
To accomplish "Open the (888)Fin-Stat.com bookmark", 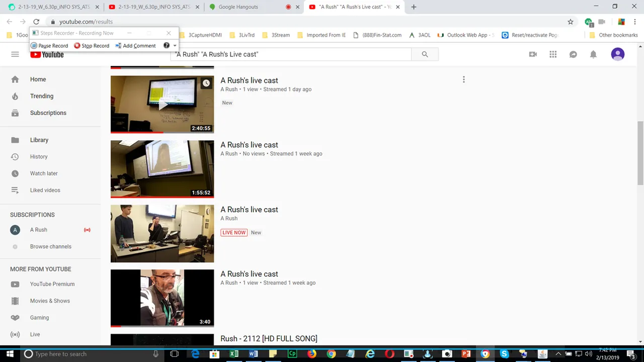I will coord(377,35).
